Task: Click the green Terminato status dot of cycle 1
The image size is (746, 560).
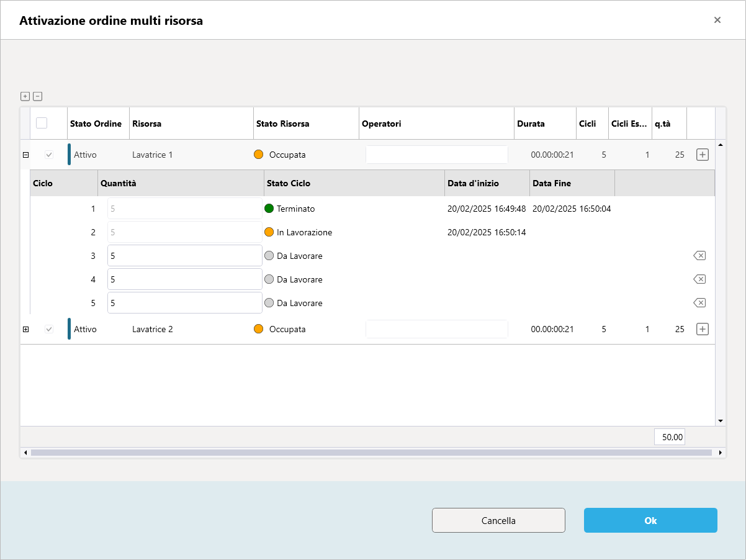Action: click(x=269, y=209)
